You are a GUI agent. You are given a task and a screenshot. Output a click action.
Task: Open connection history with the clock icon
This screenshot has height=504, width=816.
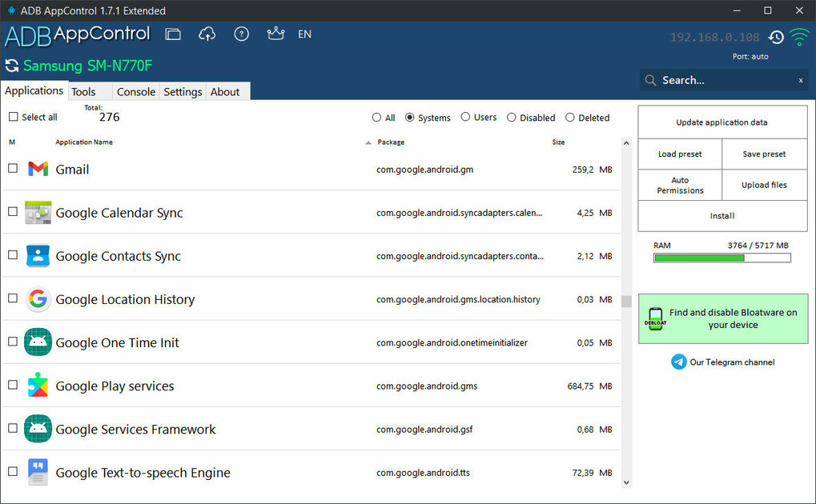pyautogui.click(x=775, y=37)
